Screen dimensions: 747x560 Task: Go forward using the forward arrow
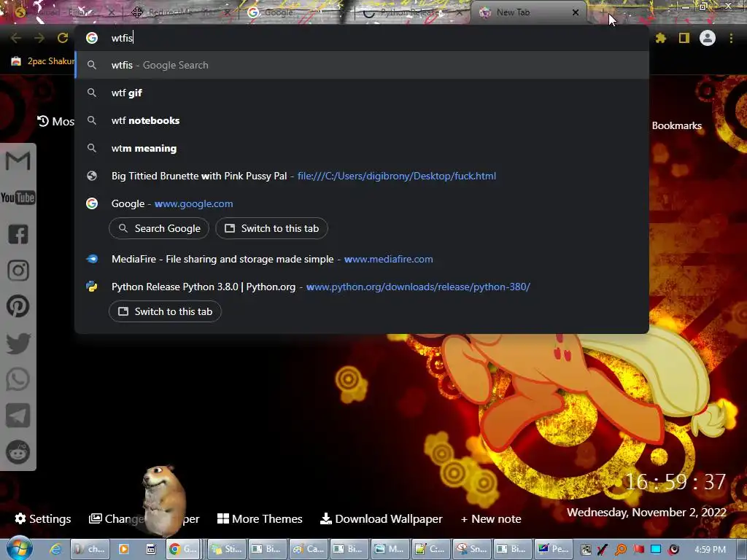[x=39, y=38]
